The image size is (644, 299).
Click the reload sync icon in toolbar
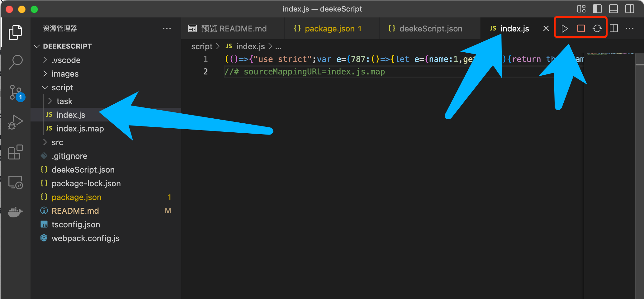click(597, 29)
